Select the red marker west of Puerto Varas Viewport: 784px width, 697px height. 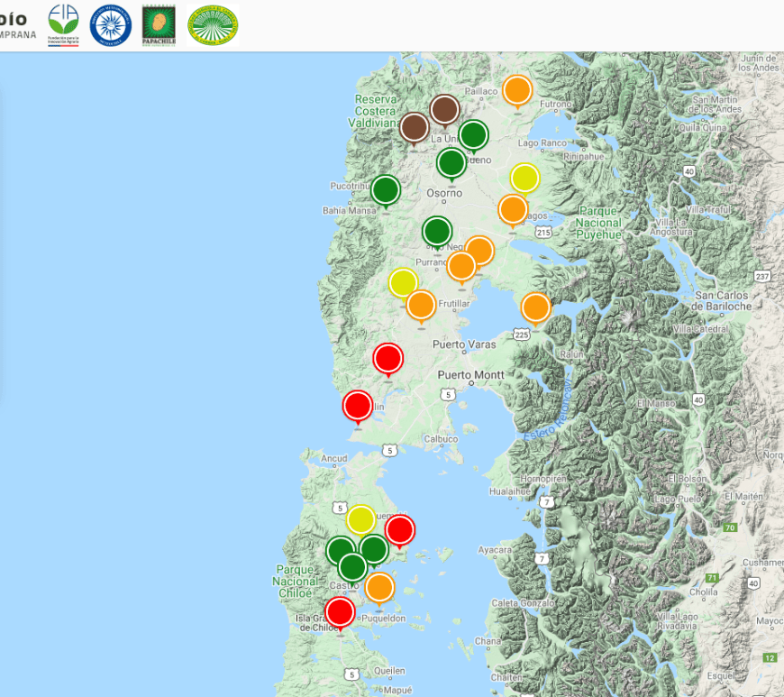click(387, 358)
